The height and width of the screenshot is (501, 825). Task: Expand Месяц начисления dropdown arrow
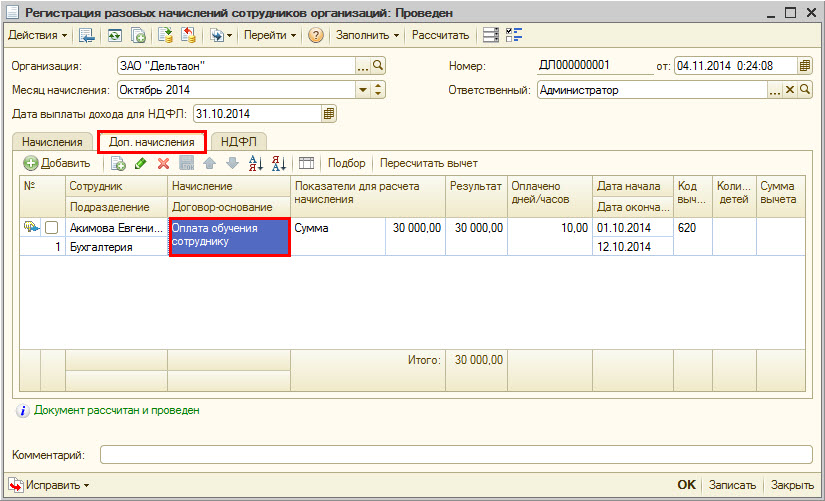[x=362, y=90]
